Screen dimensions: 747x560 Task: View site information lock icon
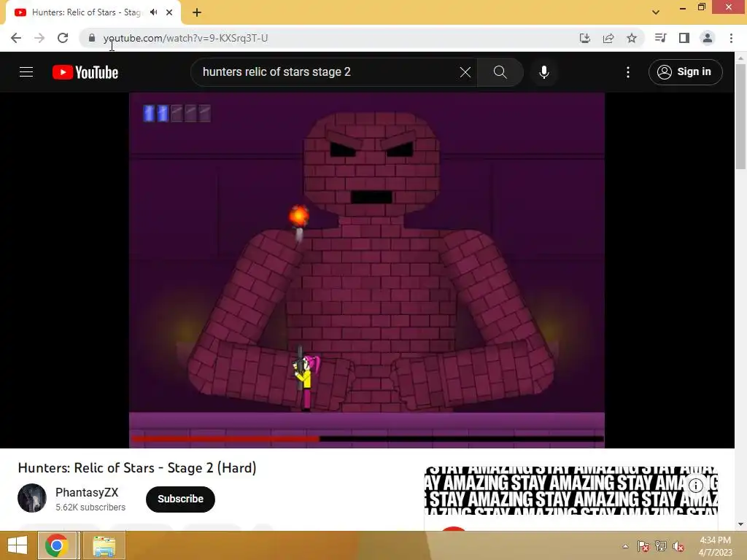coord(92,38)
